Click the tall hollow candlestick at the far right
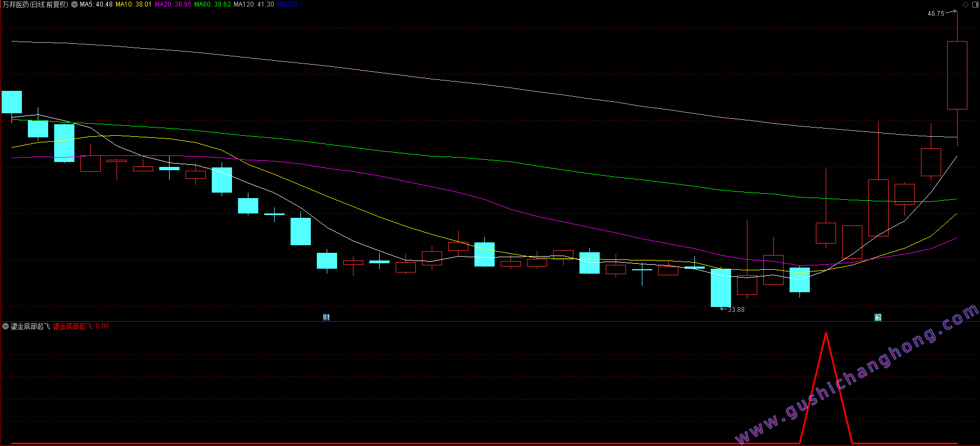 (957, 75)
